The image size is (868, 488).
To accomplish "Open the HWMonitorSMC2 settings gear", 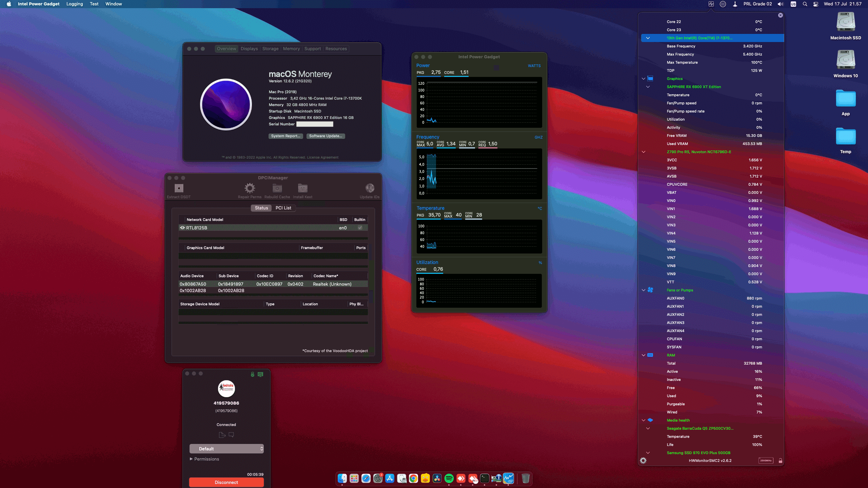I will click(644, 461).
